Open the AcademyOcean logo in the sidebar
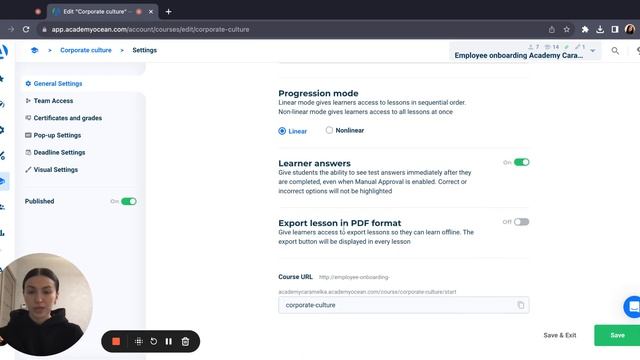This screenshot has height=360, width=640. pos(4,51)
